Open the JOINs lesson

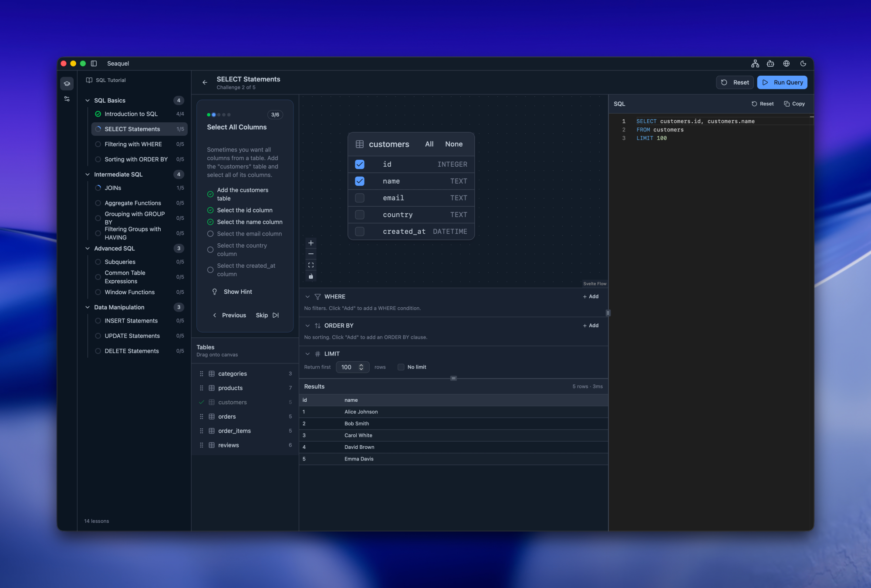tap(113, 188)
